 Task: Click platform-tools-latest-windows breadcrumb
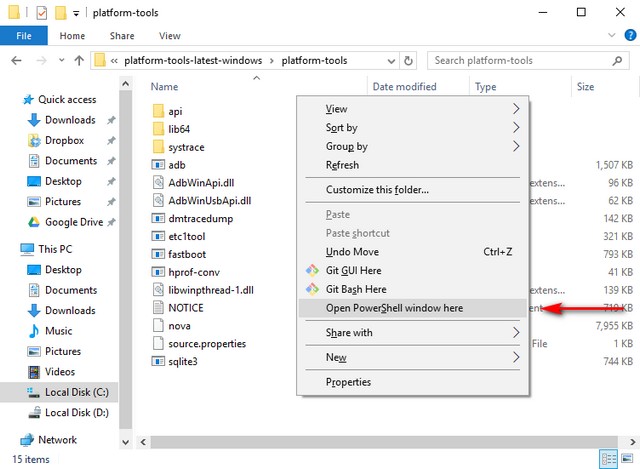[185, 61]
